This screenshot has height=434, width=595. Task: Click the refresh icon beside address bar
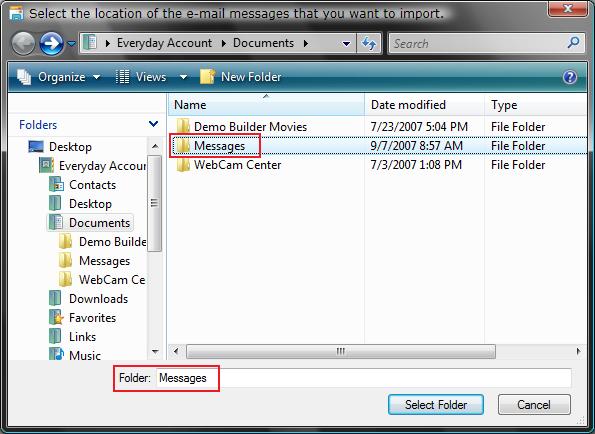click(x=368, y=43)
